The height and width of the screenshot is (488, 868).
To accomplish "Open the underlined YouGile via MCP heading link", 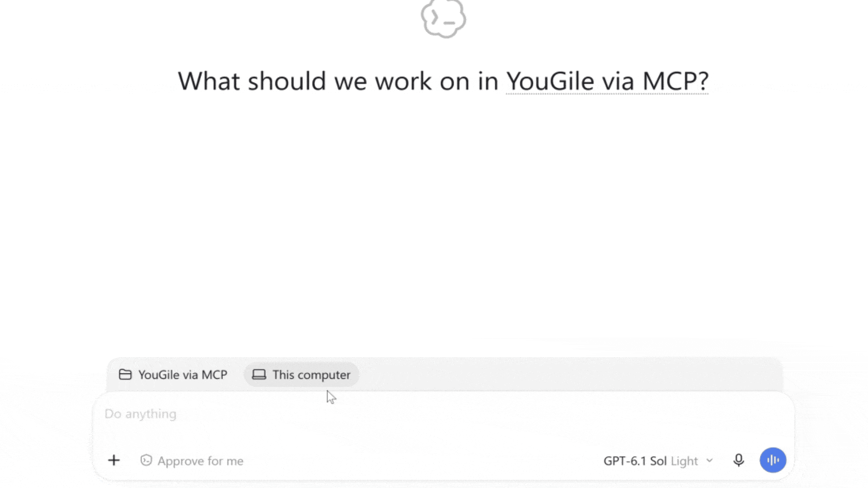I will coord(607,81).
